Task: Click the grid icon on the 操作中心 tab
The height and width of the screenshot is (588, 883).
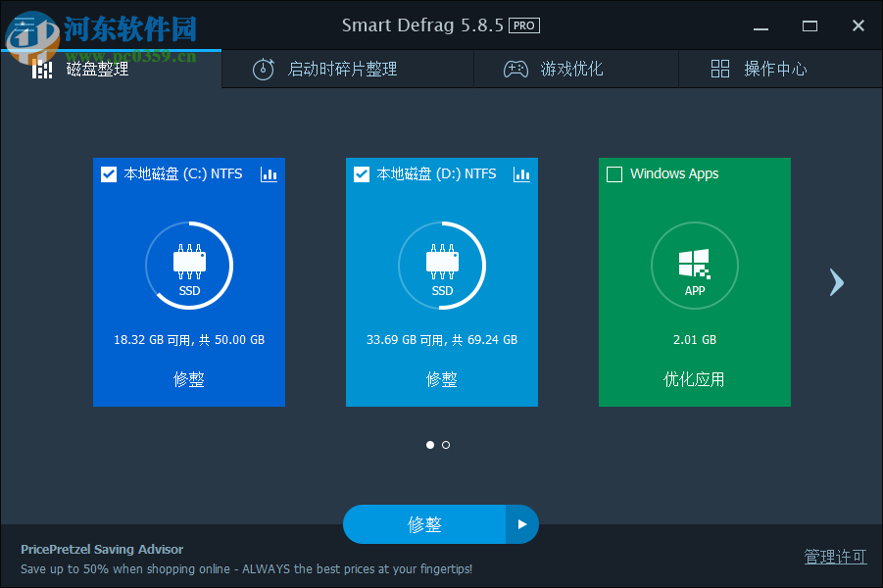Action: [720, 69]
